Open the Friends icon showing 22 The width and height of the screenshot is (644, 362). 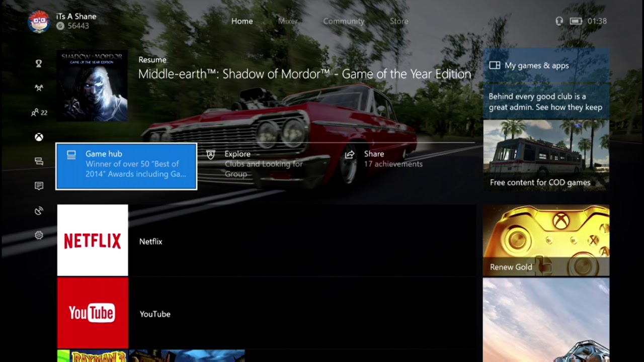point(39,113)
